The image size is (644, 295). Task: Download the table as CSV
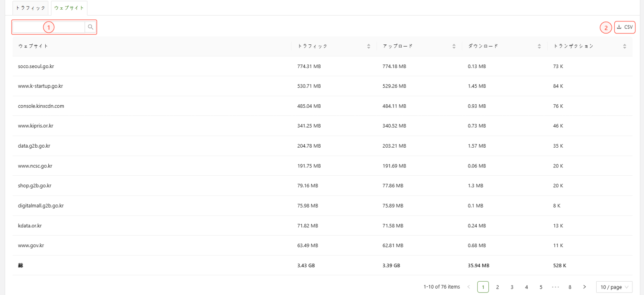pos(625,27)
